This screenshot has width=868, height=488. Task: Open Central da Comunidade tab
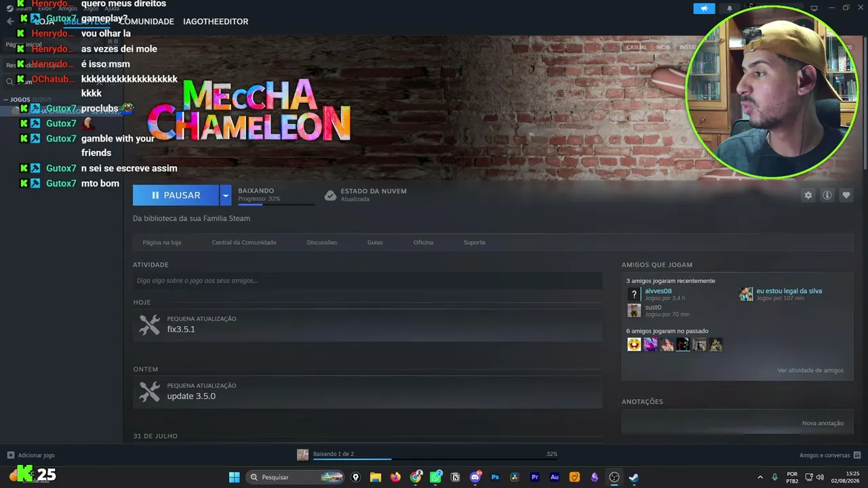pyautogui.click(x=244, y=242)
